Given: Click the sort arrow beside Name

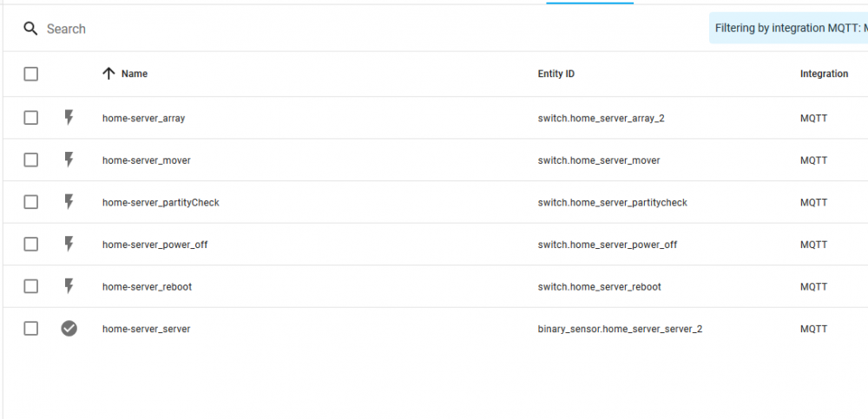Looking at the screenshot, I should pos(109,74).
